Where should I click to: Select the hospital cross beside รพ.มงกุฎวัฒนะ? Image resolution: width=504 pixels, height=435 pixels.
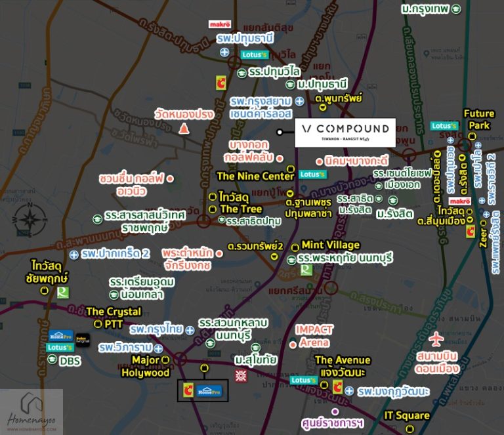(349, 391)
